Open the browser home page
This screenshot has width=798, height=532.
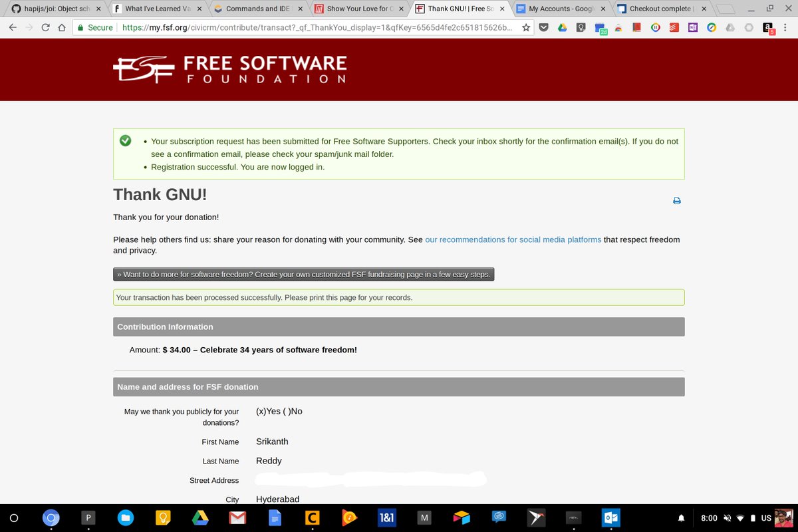tap(61, 28)
